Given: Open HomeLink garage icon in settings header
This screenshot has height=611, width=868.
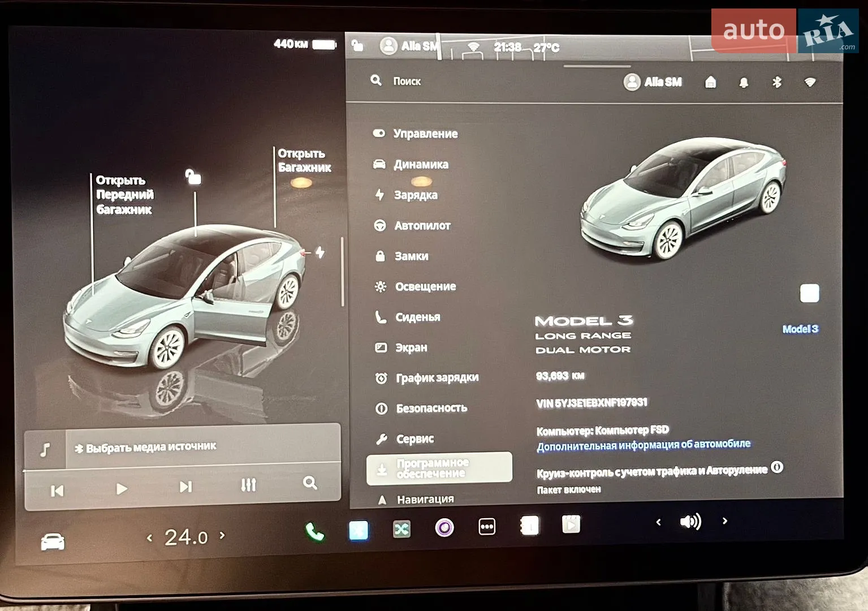Looking at the screenshot, I should (x=711, y=82).
